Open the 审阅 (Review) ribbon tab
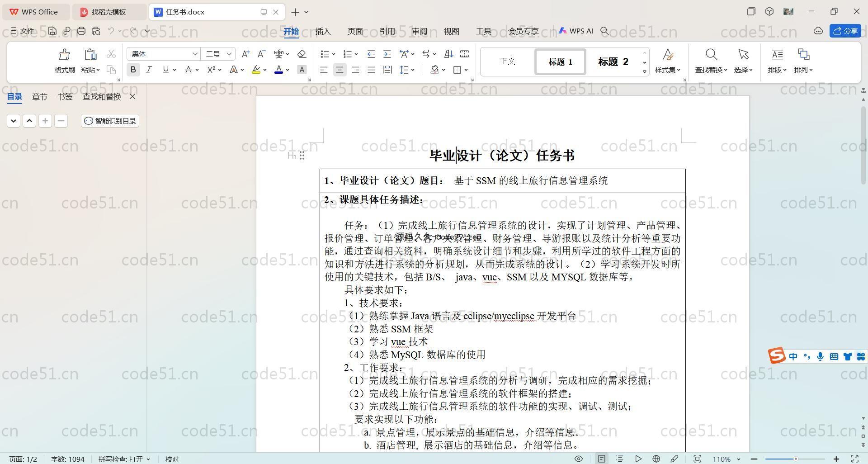Screen dimensions: 868x464 pyautogui.click(x=419, y=31)
